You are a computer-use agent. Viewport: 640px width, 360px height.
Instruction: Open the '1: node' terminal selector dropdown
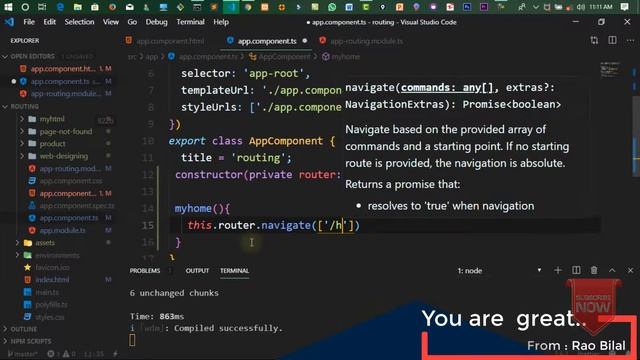499,271
